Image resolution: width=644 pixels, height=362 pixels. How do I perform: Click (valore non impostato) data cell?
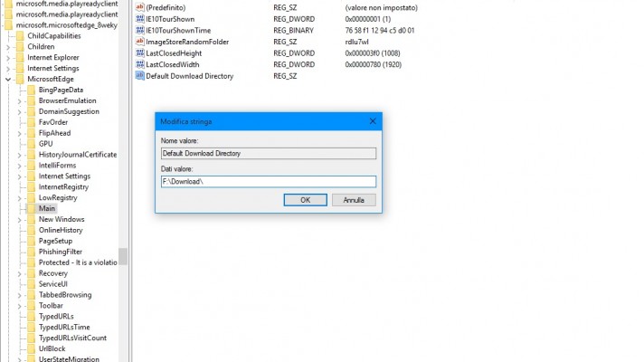pos(381,7)
